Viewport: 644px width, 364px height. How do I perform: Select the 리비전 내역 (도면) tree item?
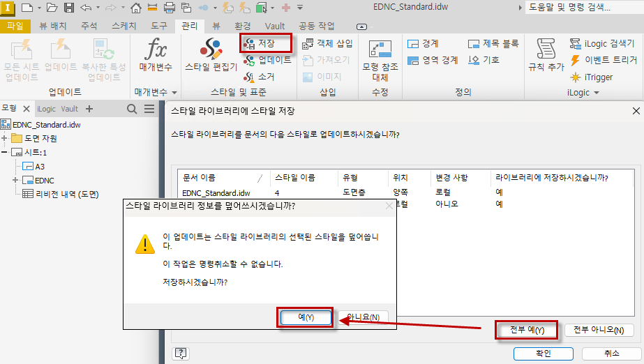[x=67, y=194]
